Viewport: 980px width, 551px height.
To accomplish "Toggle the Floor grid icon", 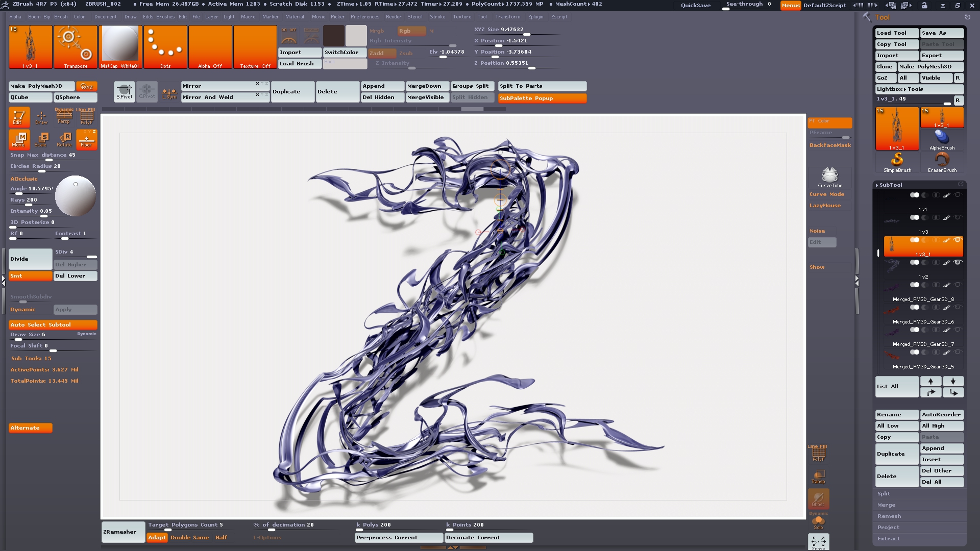I will [x=86, y=138].
